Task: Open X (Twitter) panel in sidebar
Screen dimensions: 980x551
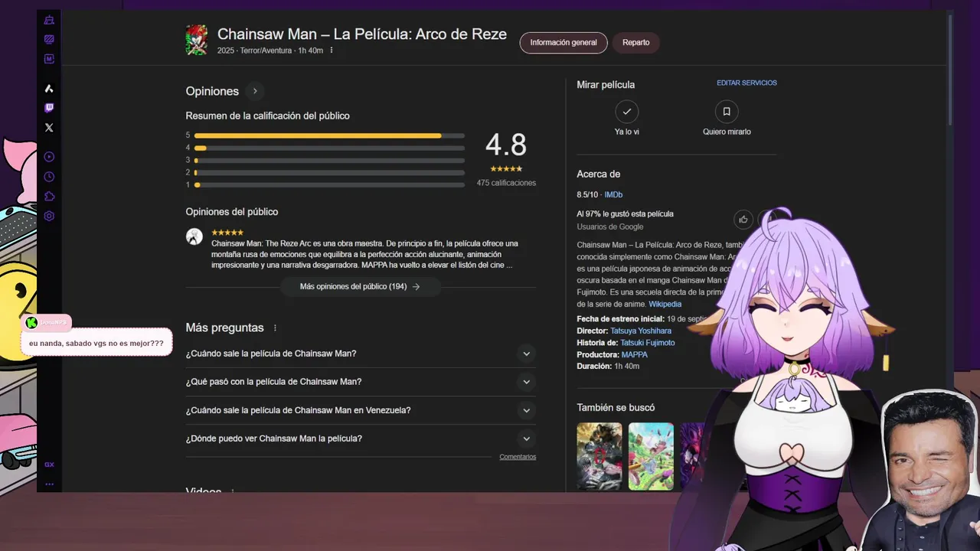Action: [x=49, y=128]
